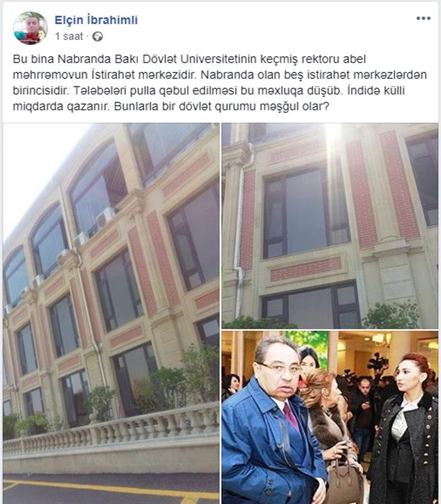Viewport: 441px width, 504px height.
Task: Open the sunlit building window photo
Action: (329, 226)
